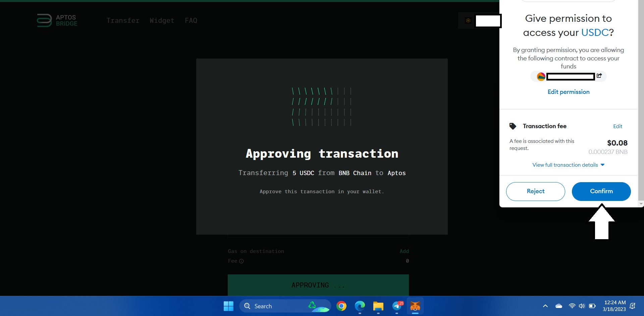Open the Windows Start menu

pyautogui.click(x=228, y=306)
